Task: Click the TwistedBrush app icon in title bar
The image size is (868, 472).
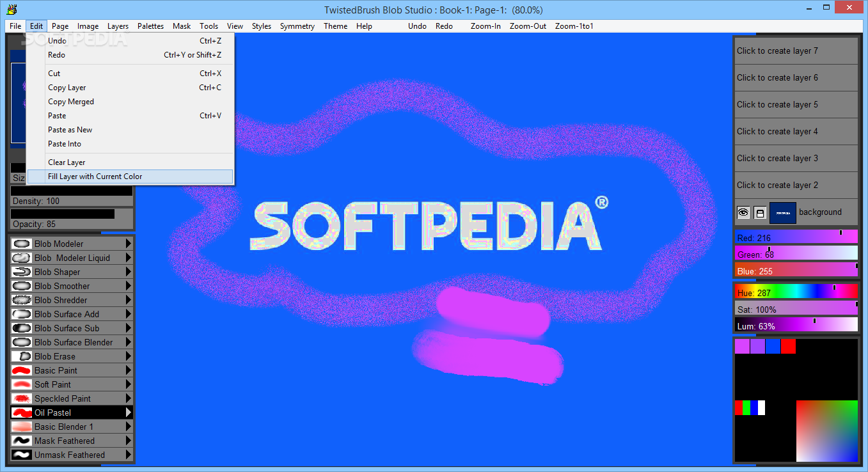Action: (11, 10)
